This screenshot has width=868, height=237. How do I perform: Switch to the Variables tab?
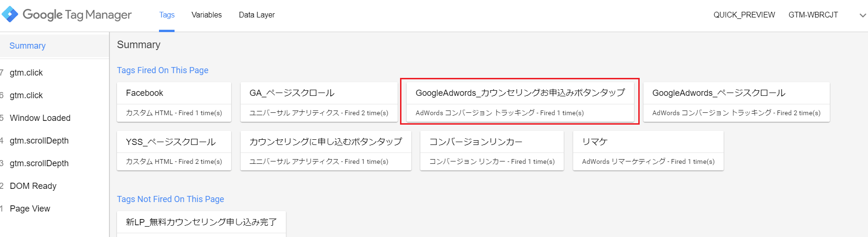click(207, 15)
